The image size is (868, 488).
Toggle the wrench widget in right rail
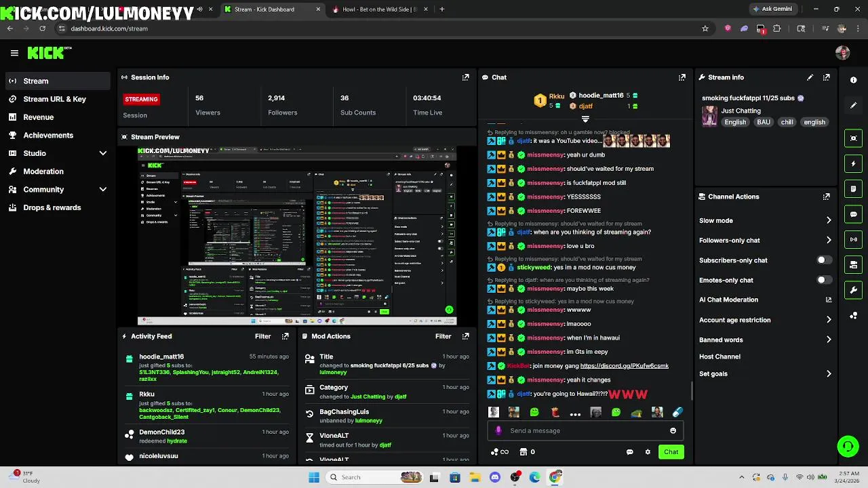pyautogui.click(x=853, y=290)
